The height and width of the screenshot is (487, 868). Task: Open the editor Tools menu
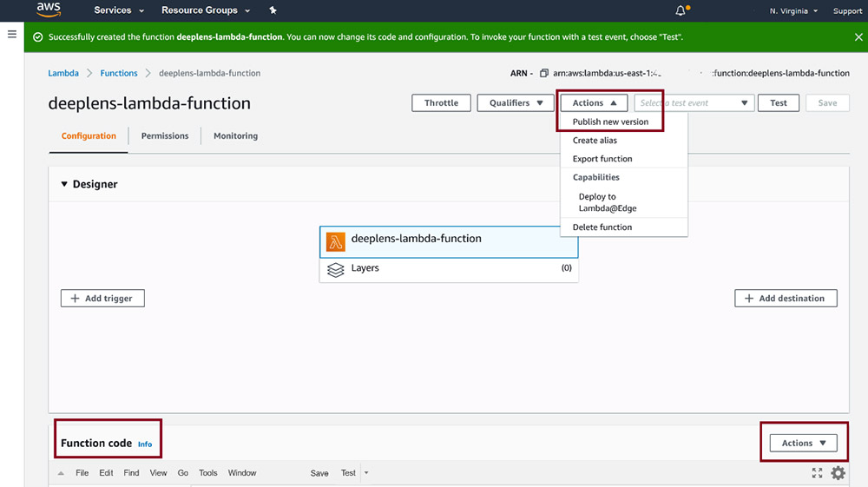click(207, 473)
